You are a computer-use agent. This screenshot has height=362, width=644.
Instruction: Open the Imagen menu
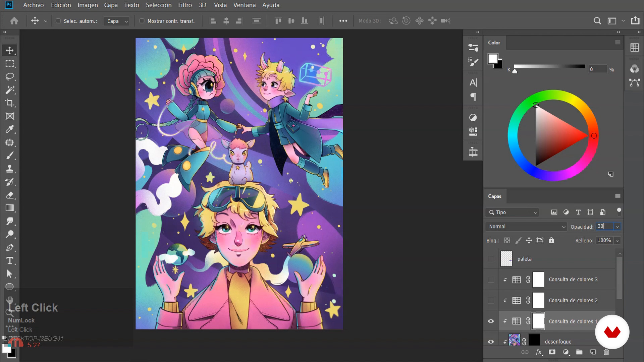point(88,5)
